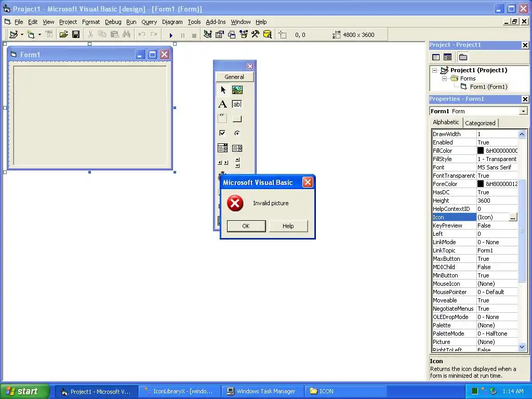Select the Height property value 3600
The width and height of the screenshot is (532, 399).
coord(497,201)
